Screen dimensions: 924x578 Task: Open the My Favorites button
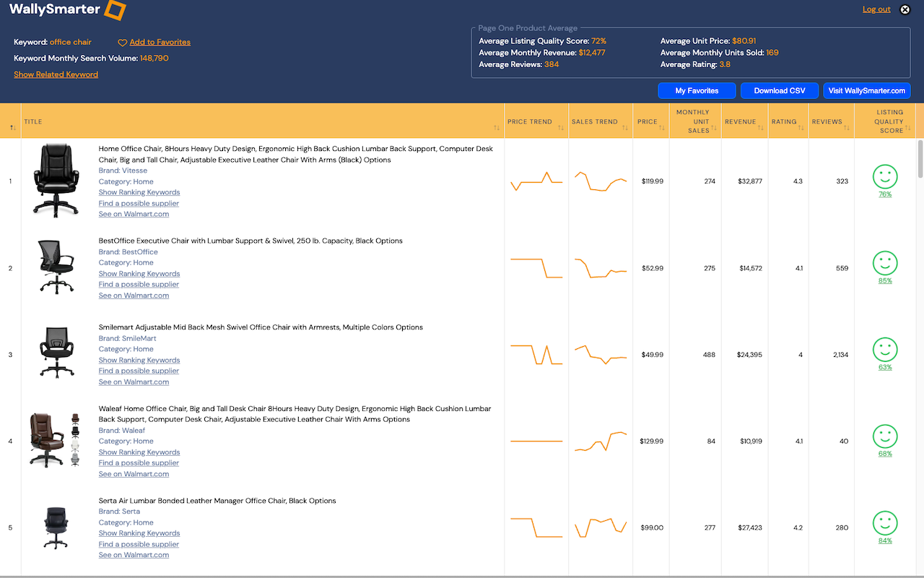(697, 91)
